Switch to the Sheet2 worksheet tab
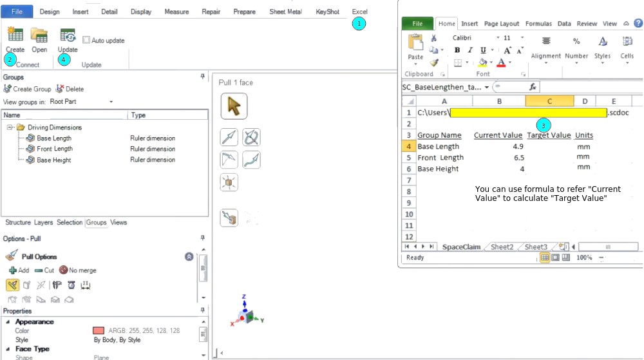This screenshot has width=644, height=360. pyautogui.click(x=502, y=247)
